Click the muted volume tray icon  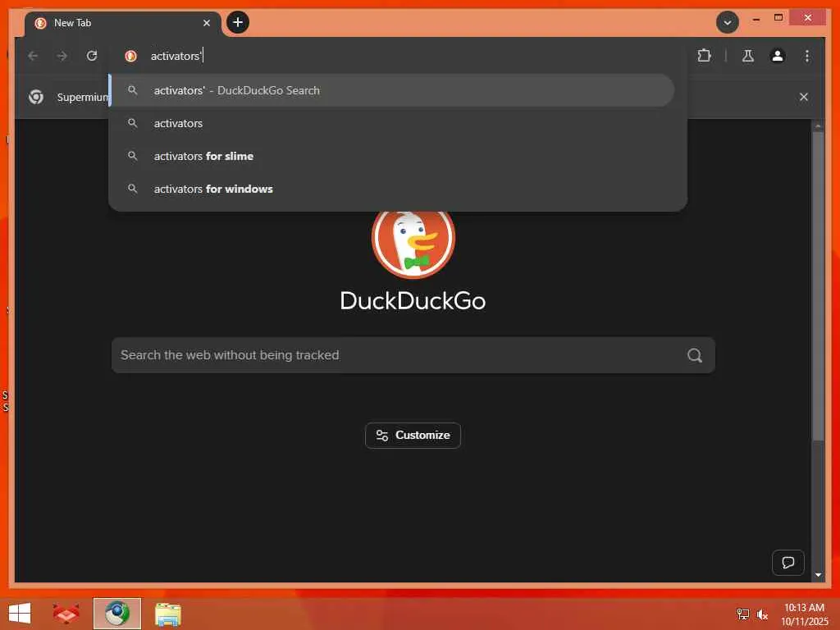click(762, 614)
